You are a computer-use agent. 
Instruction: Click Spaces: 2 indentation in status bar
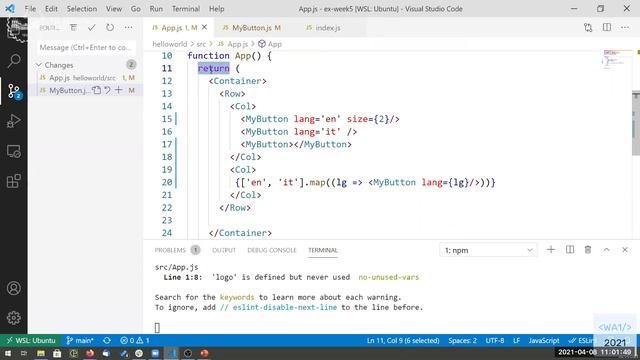pyautogui.click(x=462, y=340)
